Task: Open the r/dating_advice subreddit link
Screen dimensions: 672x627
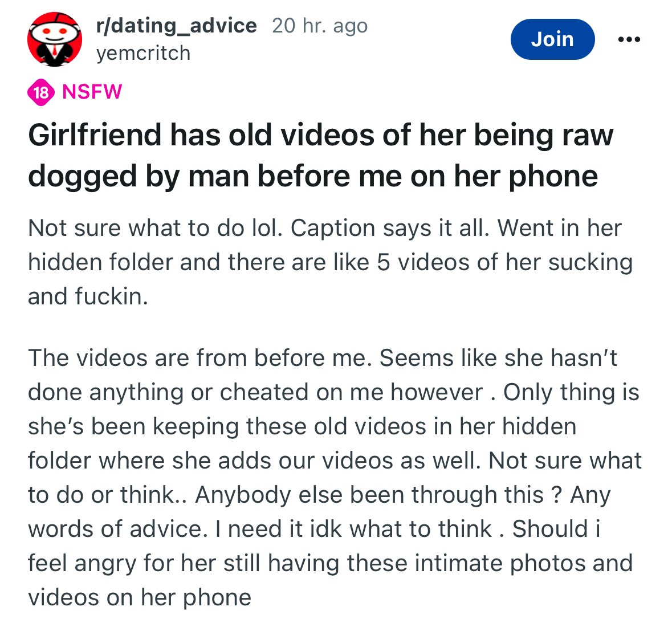Action: pos(177,26)
